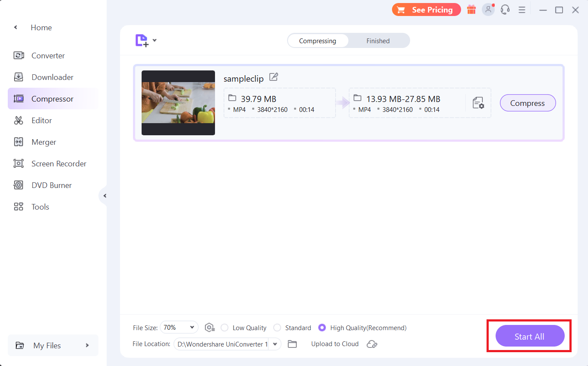
Task: Open the File Location dropdown
Action: click(x=275, y=344)
